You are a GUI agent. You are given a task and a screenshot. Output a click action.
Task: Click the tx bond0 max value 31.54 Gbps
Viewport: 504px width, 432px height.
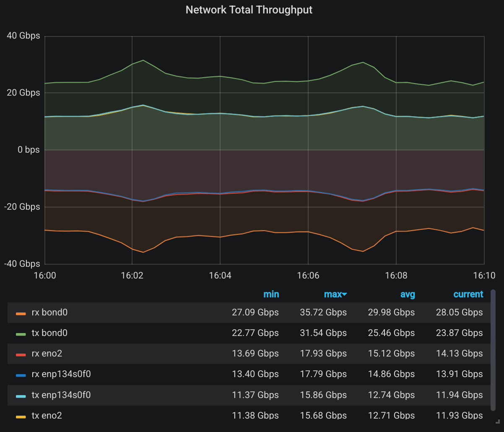tap(323, 333)
